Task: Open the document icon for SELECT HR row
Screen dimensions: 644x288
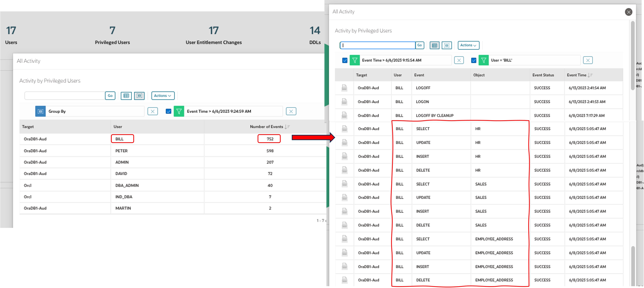Action: click(x=345, y=129)
